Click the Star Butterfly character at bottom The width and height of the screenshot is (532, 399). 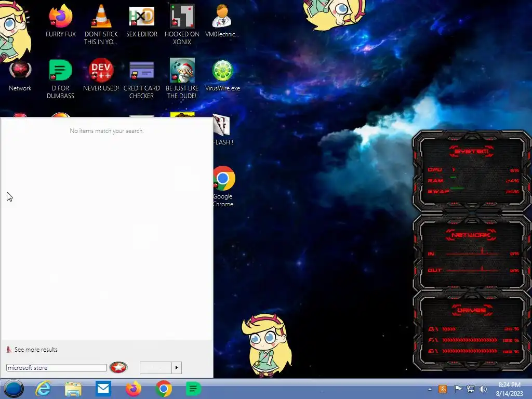click(267, 345)
